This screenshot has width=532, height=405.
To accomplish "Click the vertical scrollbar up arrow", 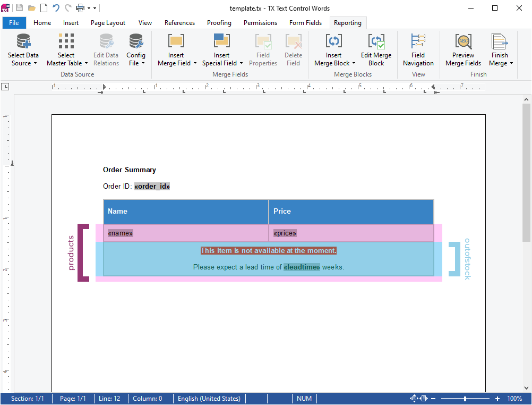I will (x=526, y=99).
